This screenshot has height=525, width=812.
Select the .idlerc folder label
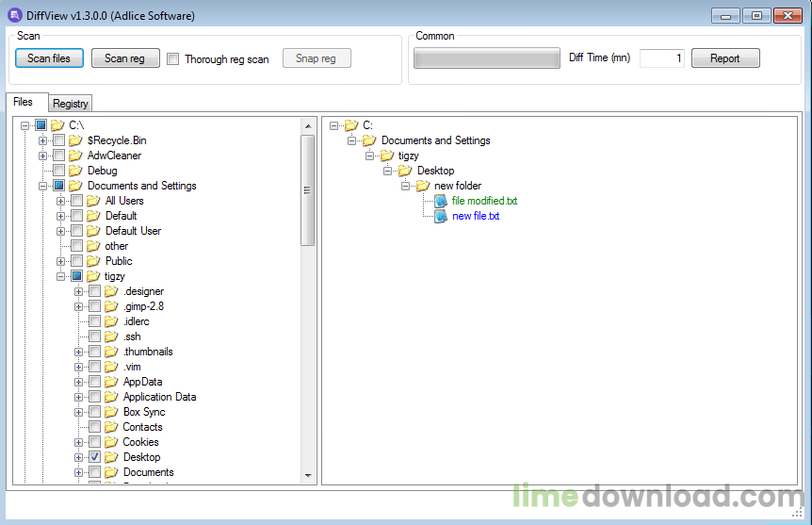click(x=137, y=321)
